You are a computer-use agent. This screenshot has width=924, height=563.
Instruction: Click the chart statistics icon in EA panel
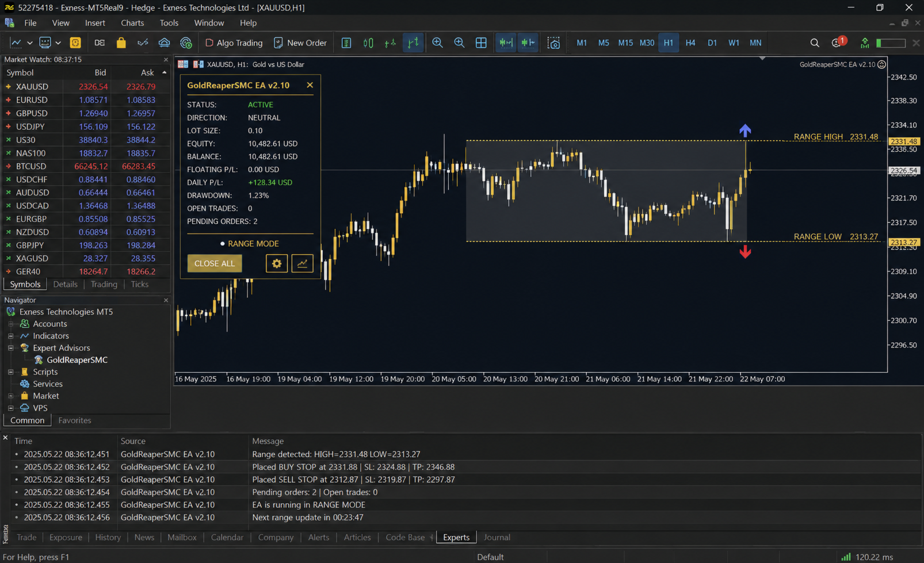click(302, 263)
